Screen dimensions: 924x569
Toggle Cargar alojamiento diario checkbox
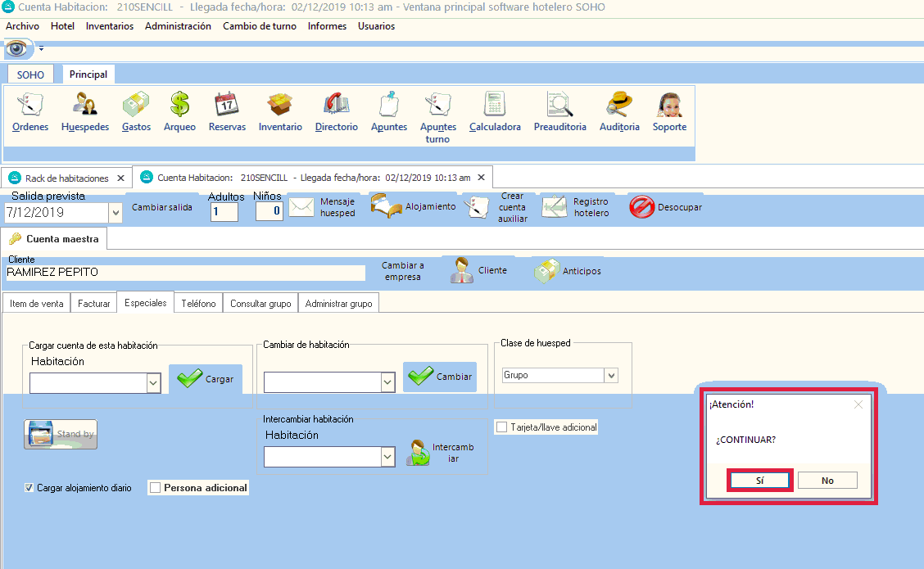29,488
